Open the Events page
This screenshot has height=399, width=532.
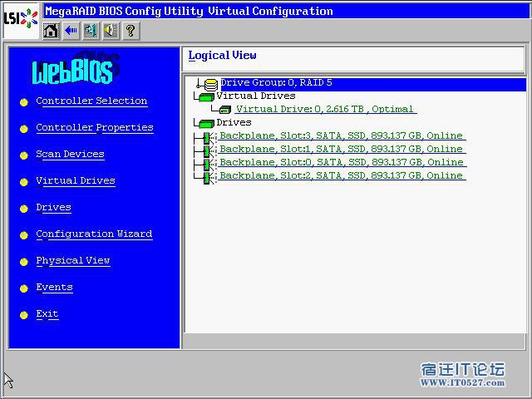click(x=54, y=288)
